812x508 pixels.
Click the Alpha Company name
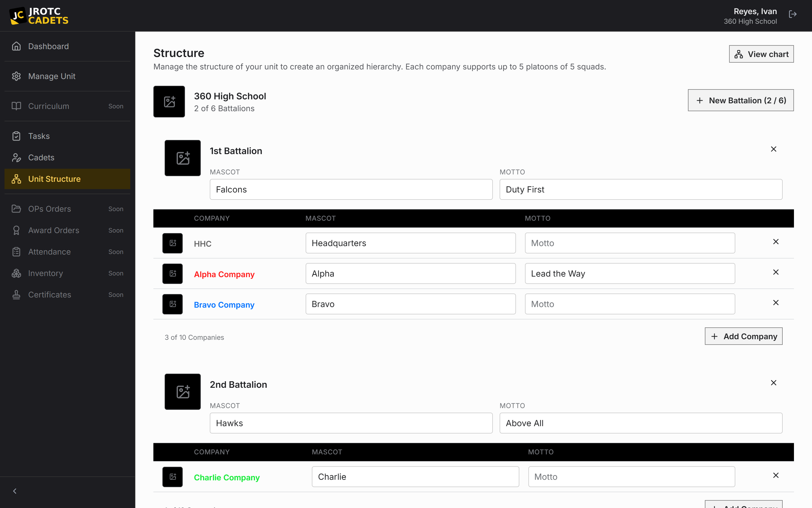click(x=224, y=275)
